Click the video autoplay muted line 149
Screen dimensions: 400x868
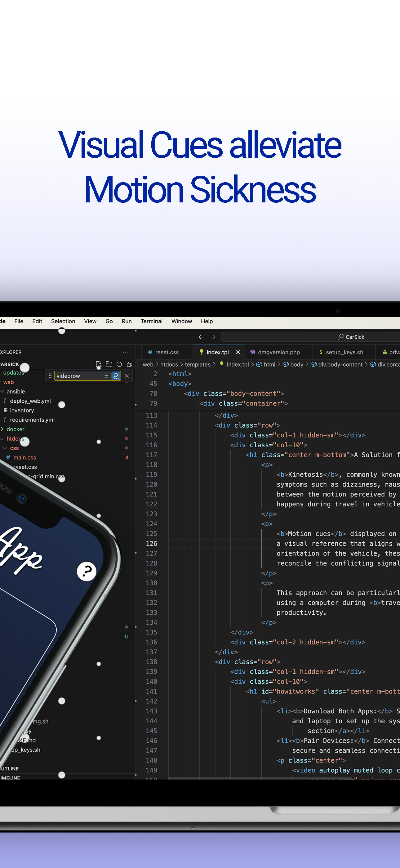click(x=346, y=770)
